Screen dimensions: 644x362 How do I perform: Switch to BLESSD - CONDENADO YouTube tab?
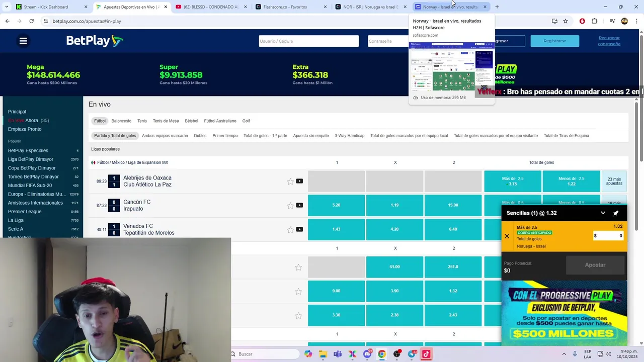210,7
